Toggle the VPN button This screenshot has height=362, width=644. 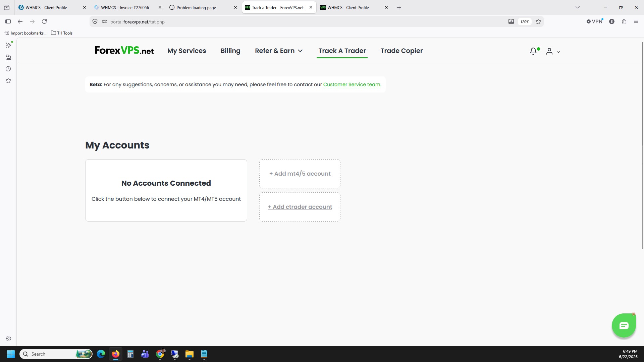[595, 21]
